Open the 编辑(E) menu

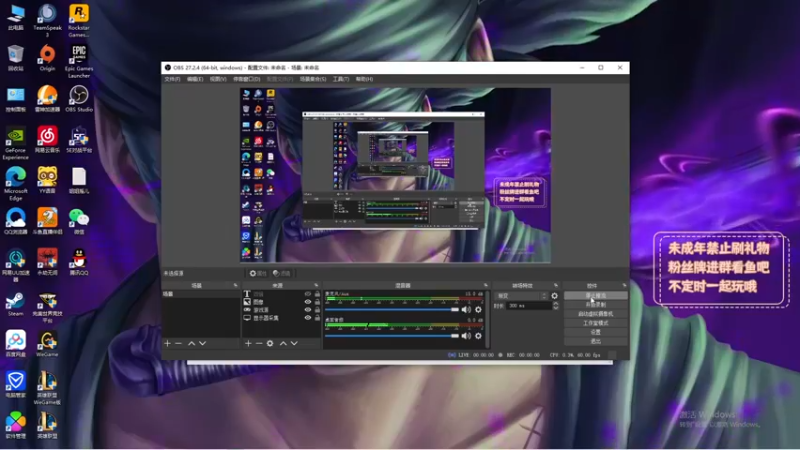pyautogui.click(x=195, y=79)
